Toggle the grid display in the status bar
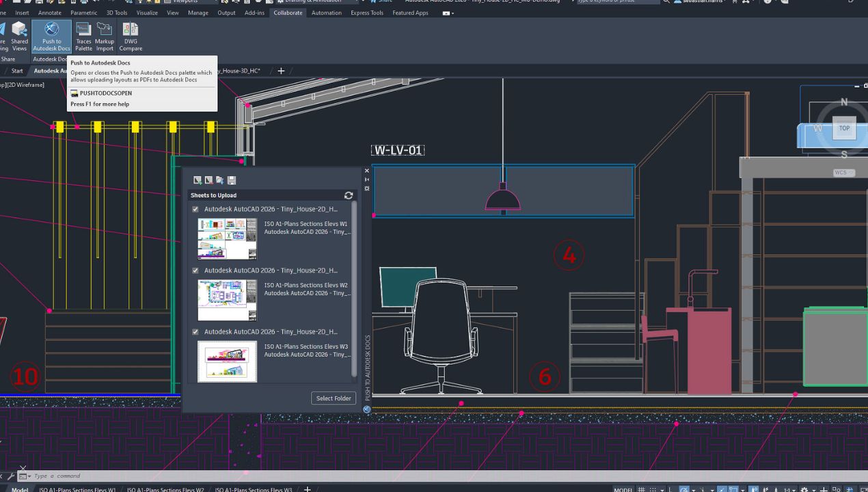 tap(641, 489)
